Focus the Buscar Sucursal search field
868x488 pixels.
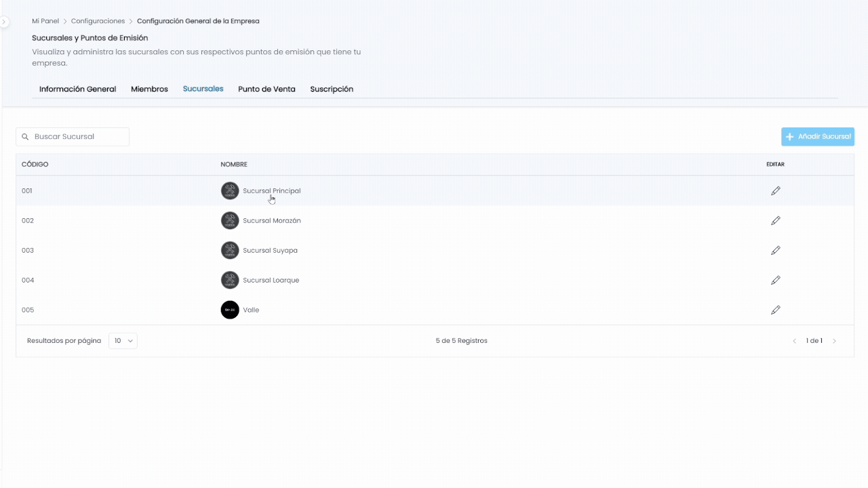pyautogui.click(x=73, y=137)
